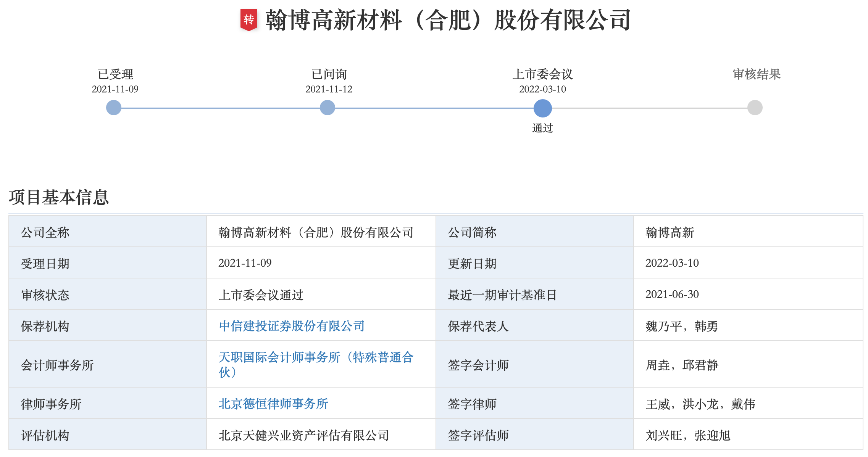Click date 2021-11-12 under 已问询
The image size is (868, 457).
pos(329,89)
